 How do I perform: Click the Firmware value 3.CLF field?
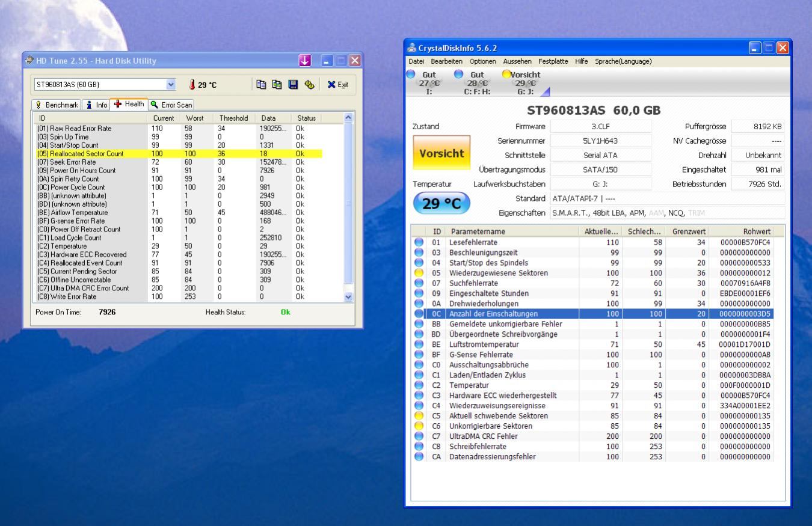point(600,126)
